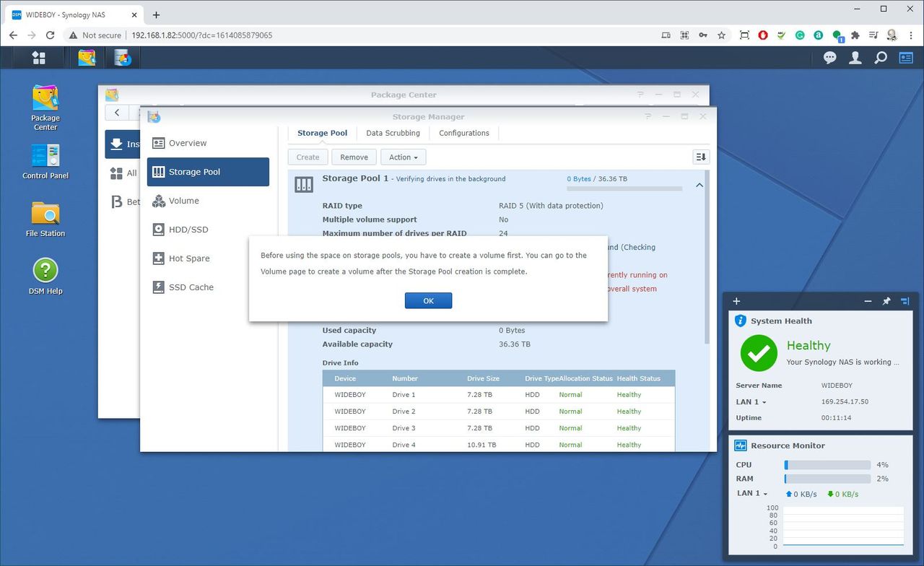
Task: Add a widget with the plus icon
Action: [736, 301]
